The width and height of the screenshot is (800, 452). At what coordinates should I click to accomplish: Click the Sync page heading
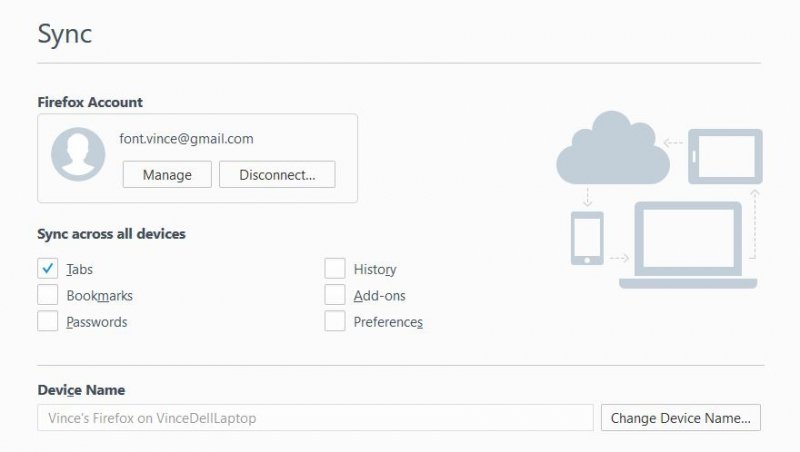coord(65,35)
